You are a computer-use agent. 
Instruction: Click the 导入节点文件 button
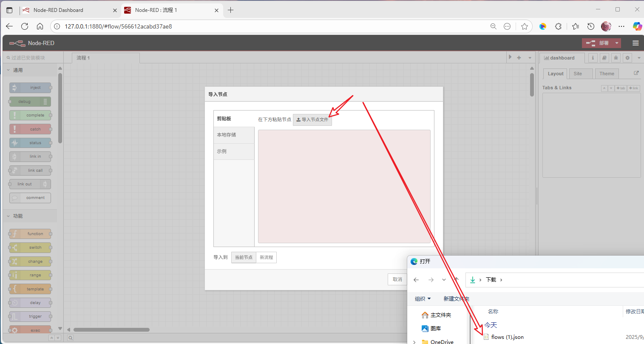(312, 119)
